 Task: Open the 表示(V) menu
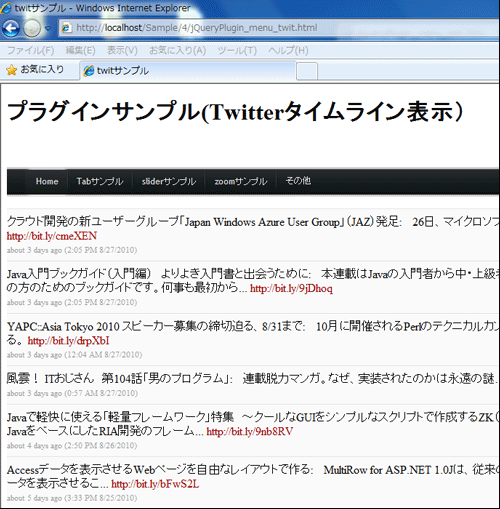click(122, 51)
